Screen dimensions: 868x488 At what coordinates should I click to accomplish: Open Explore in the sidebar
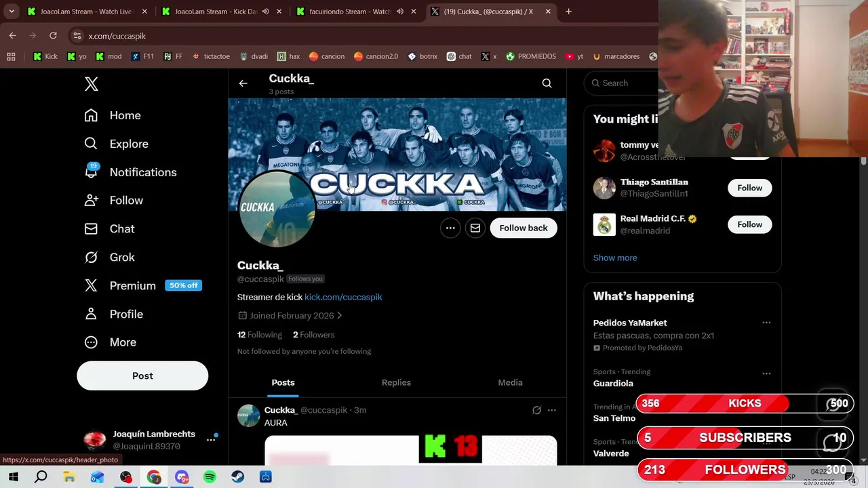click(x=116, y=144)
